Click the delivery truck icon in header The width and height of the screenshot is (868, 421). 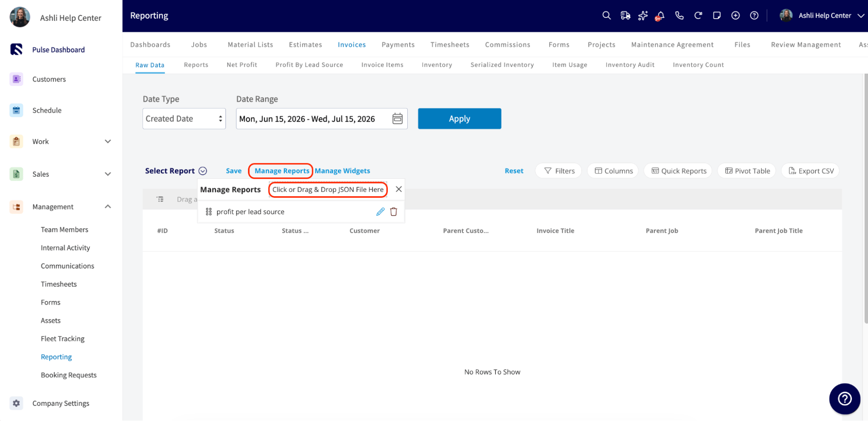(625, 16)
